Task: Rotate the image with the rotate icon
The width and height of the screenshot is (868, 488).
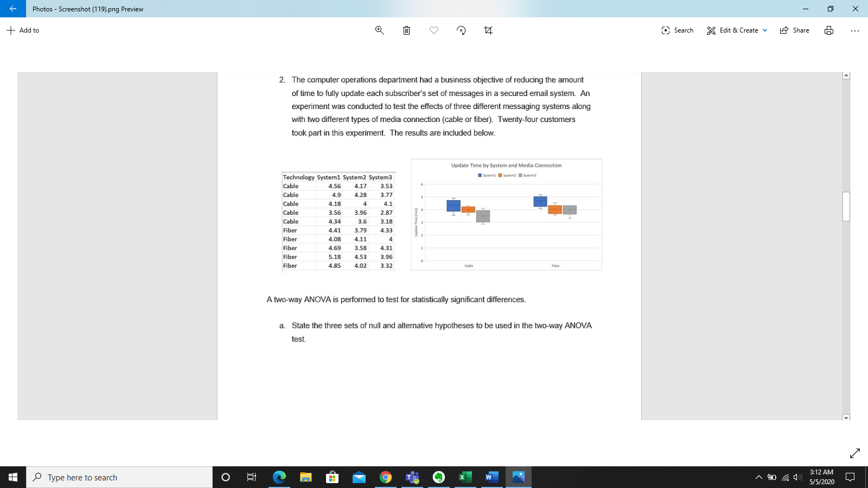Action: click(461, 30)
